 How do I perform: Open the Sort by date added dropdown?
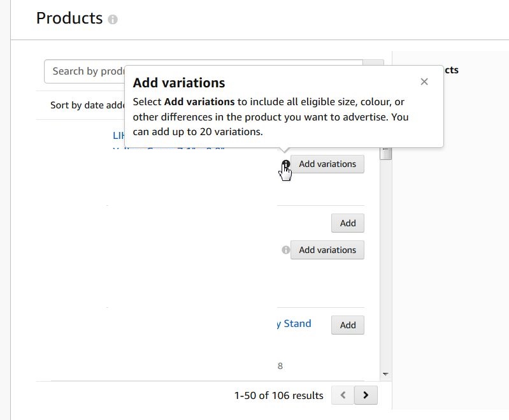click(x=87, y=105)
